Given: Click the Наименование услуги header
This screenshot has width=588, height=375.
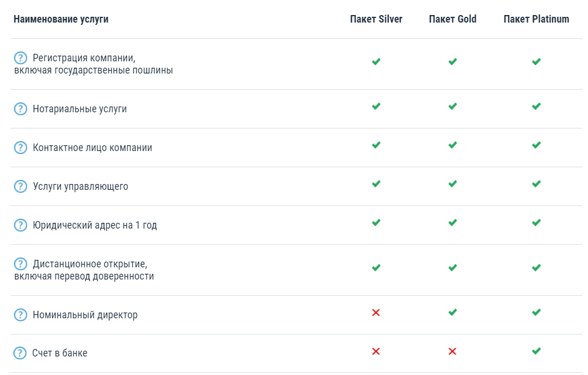Looking at the screenshot, I should click(x=61, y=19).
